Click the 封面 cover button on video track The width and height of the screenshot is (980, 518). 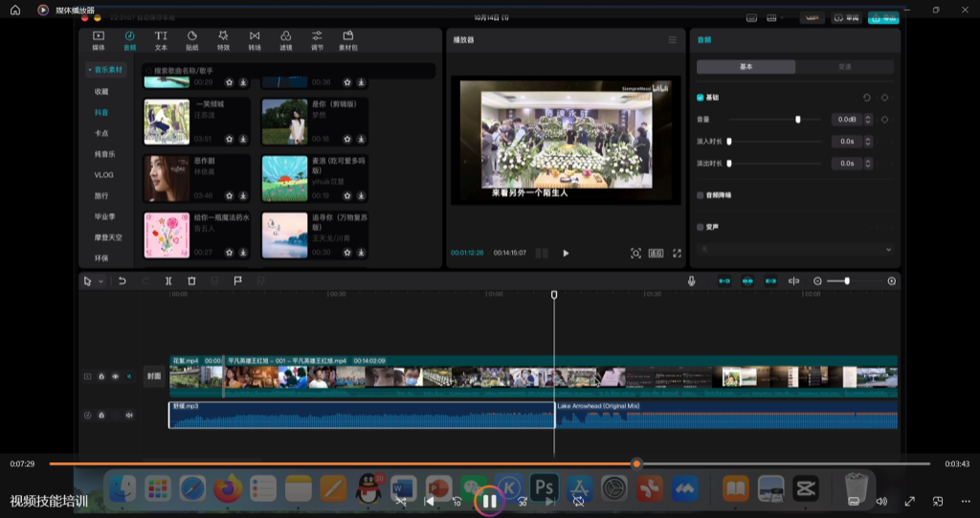(x=154, y=376)
